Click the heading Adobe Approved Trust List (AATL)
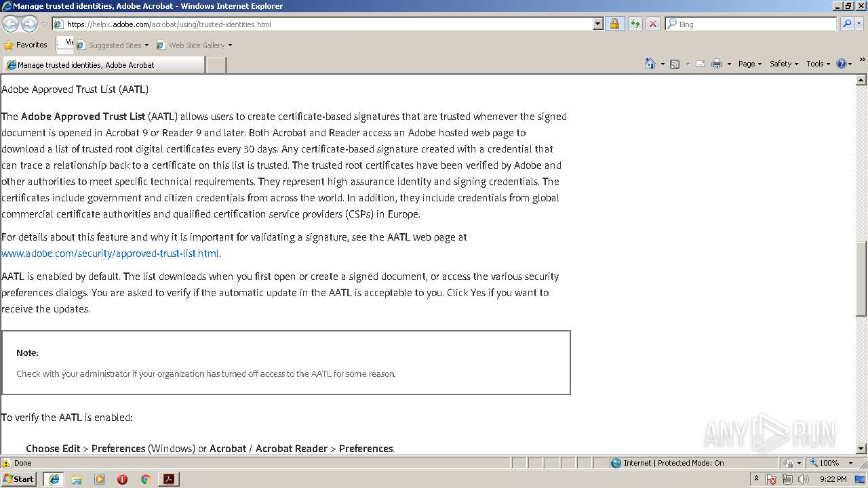The width and height of the screenshot is (868, 488). (75, 89)
